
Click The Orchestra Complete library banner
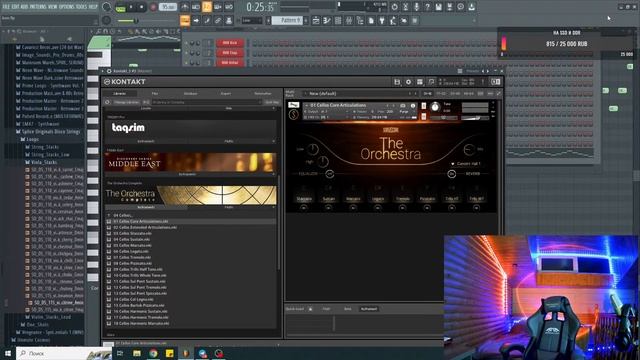191,195
